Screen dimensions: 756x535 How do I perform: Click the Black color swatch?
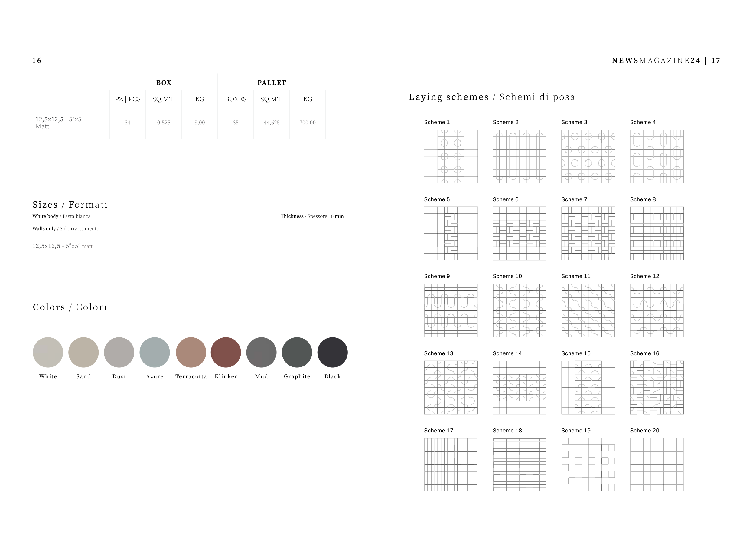click(333, 352)
